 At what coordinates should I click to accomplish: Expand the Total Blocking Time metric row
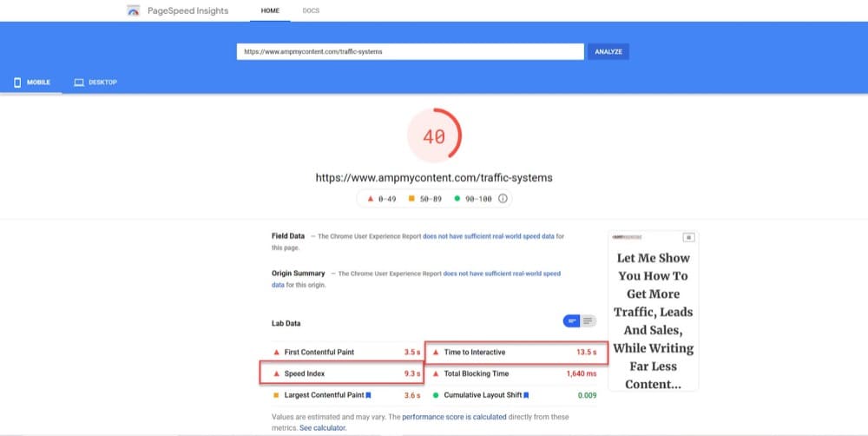tap(514, 373)
